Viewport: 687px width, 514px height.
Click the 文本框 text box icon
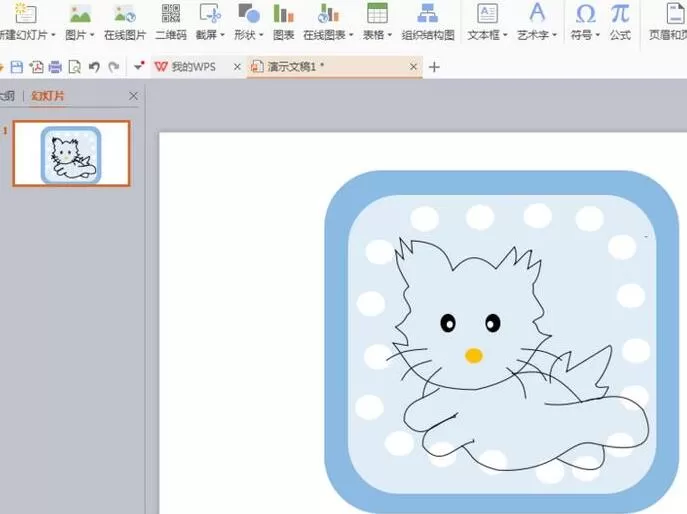[487, 13]
